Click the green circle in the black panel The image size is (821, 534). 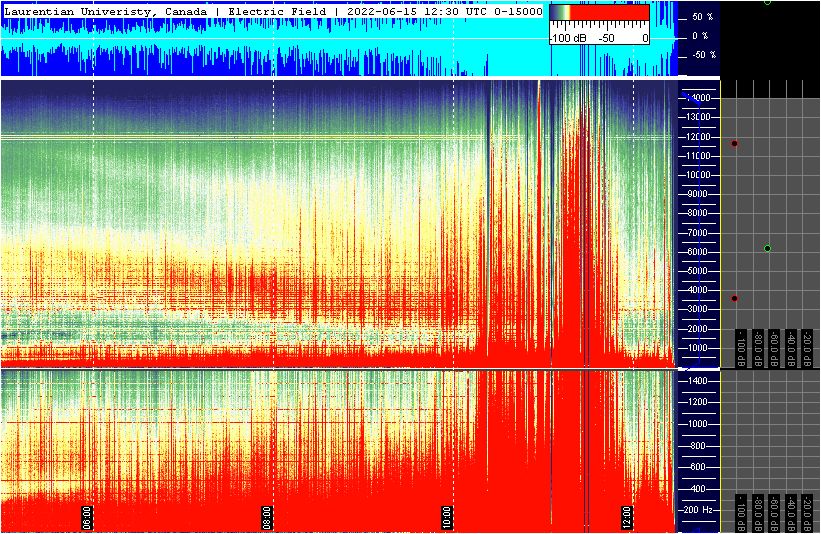coord(767,2)
